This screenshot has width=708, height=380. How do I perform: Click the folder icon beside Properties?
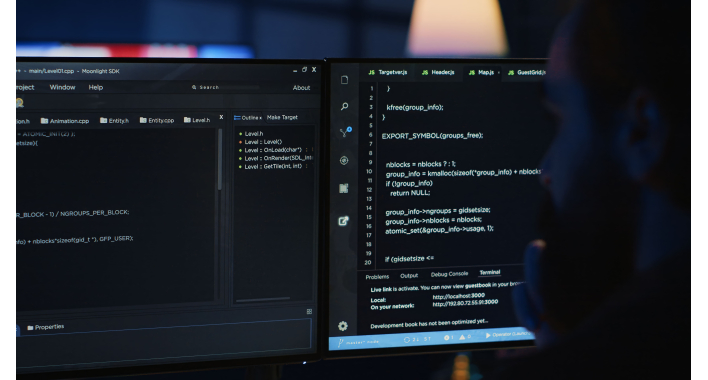[30, 328]
